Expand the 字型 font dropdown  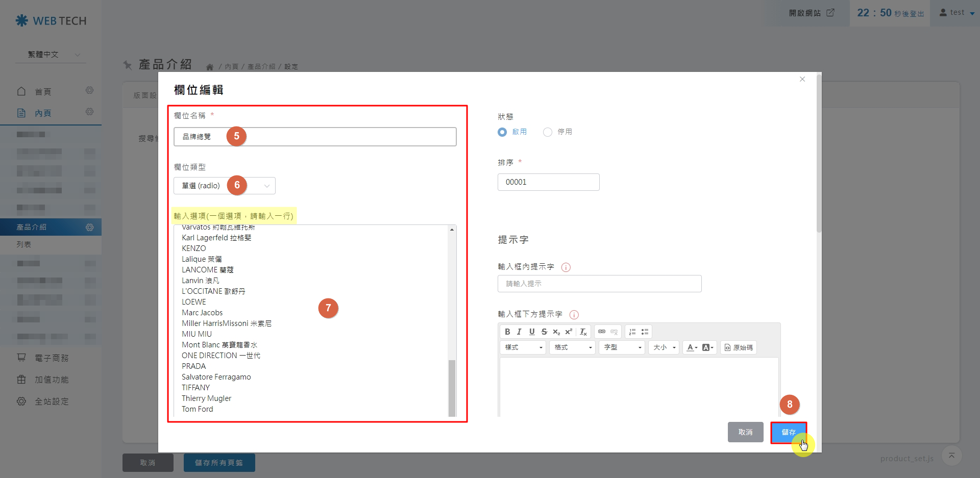[x=622, y=347]
